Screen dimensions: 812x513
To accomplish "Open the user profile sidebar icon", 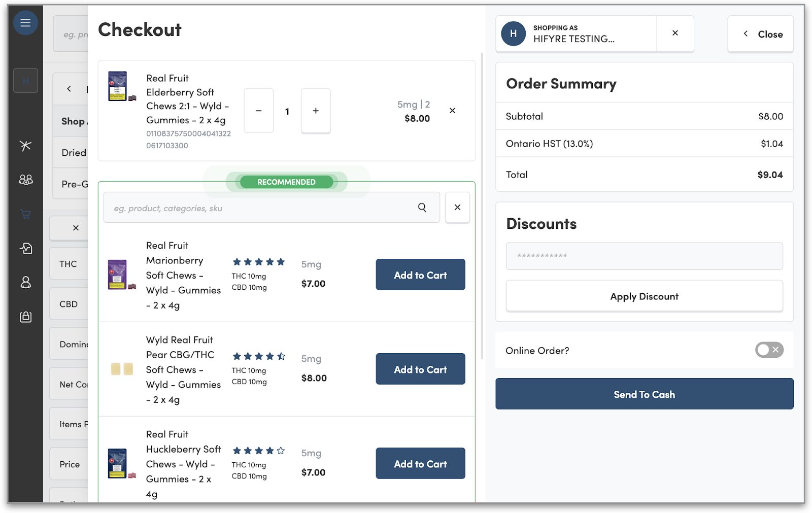I will 25,282.
